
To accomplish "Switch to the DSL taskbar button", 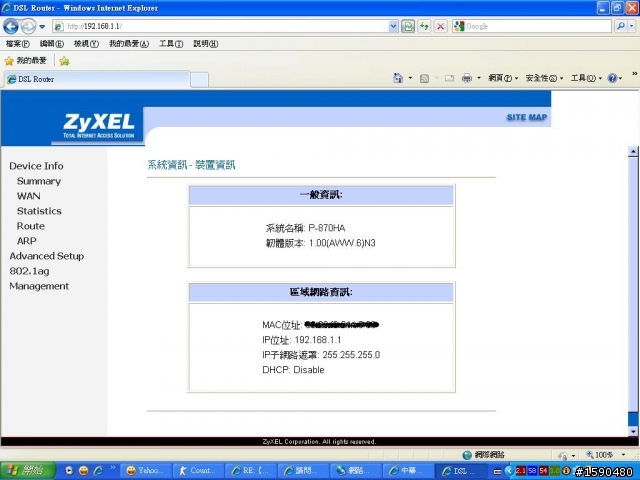I will tap(460, 471).
